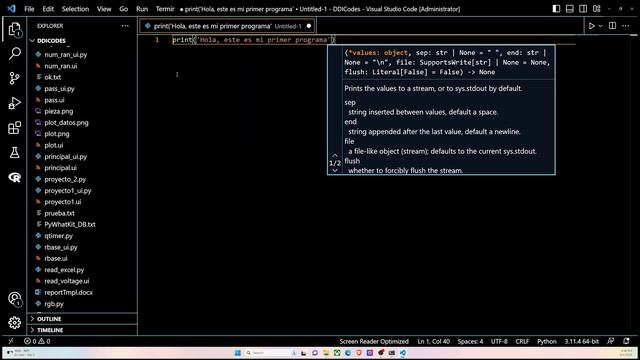Open ok.txt file
The height and width of the screenshot is (360, 640).
pos(53,77)
